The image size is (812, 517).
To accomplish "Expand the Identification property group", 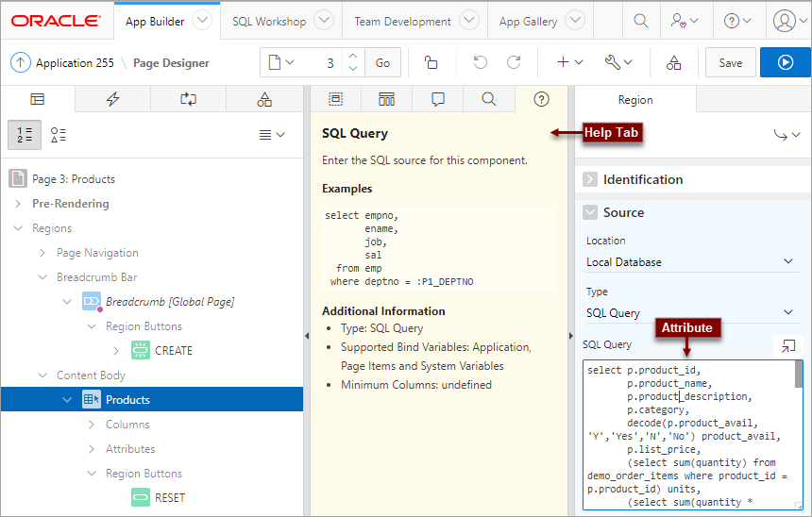I will (590, 179).
